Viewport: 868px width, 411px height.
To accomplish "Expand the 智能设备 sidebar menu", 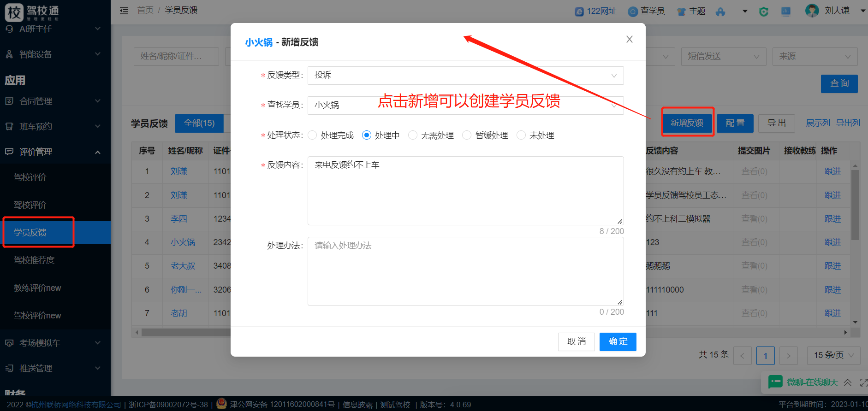I will pos(98,54).
